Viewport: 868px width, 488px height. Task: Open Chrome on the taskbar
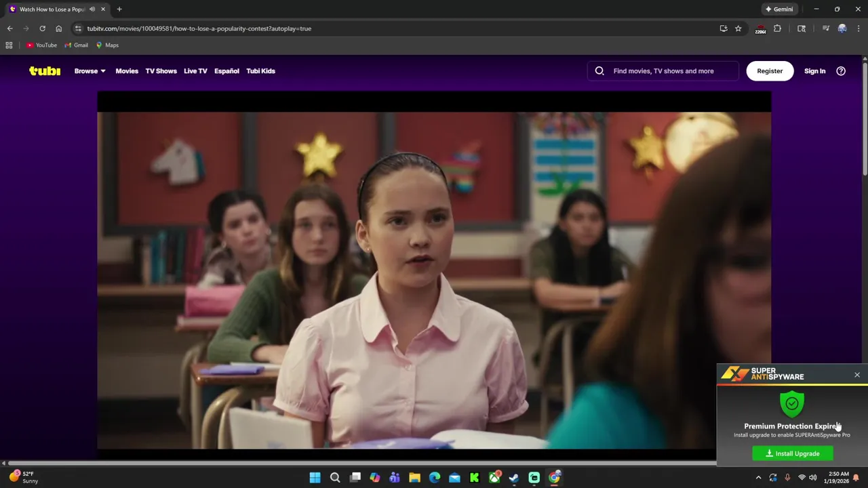[554, 478]
